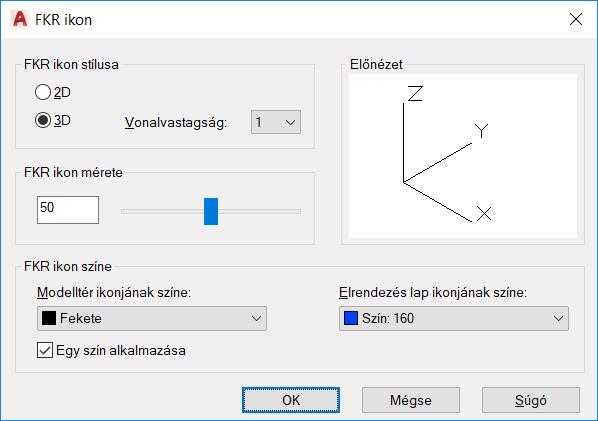Screen dimensions: 598x421
Task: Select the 3D icon style radio button
Action: point(43,120)
